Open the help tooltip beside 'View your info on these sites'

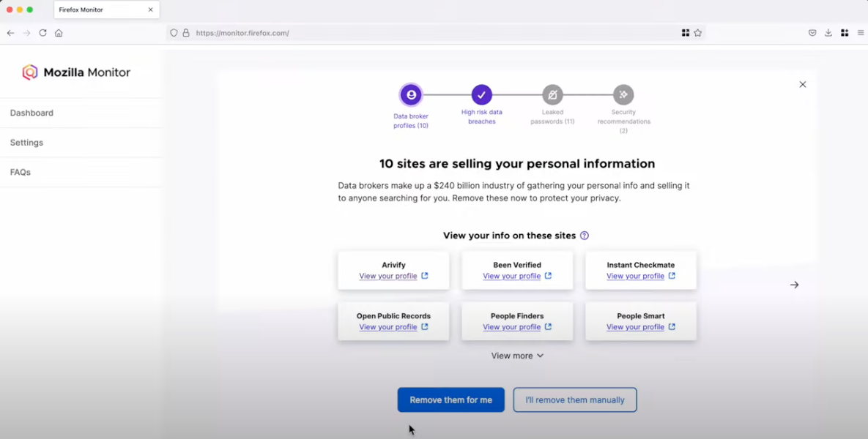click(x=584, y=235)
